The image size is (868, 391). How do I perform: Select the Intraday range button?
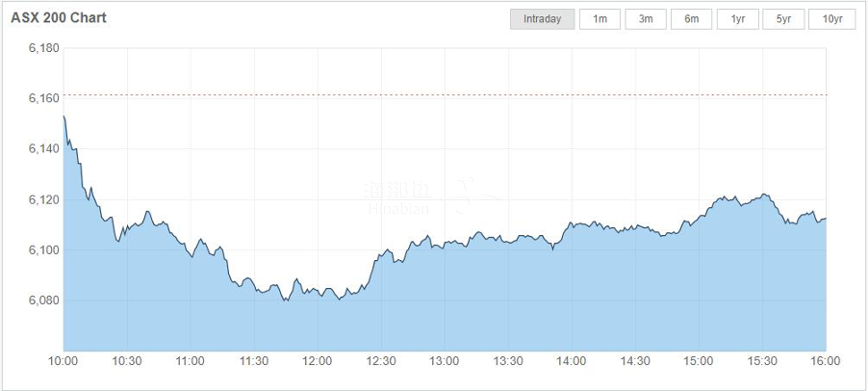[542, 19]
